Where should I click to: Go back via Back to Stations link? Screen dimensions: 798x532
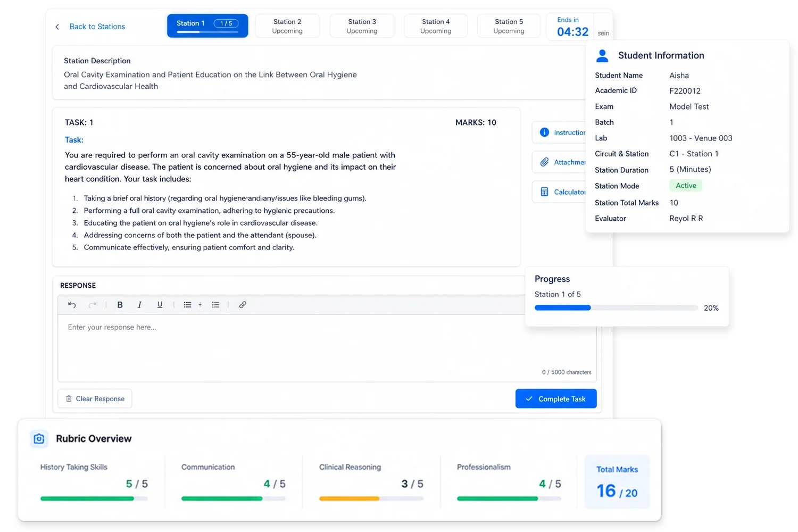[x=97, y=27]
